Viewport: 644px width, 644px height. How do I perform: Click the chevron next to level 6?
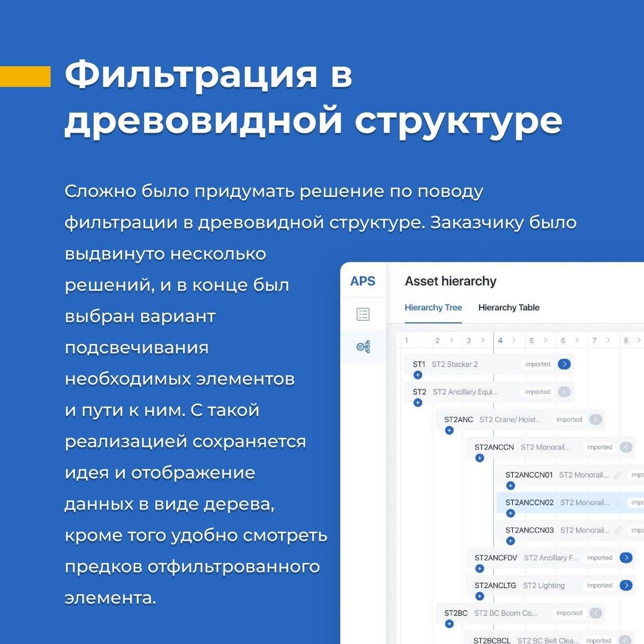click(x=577, y=340)
